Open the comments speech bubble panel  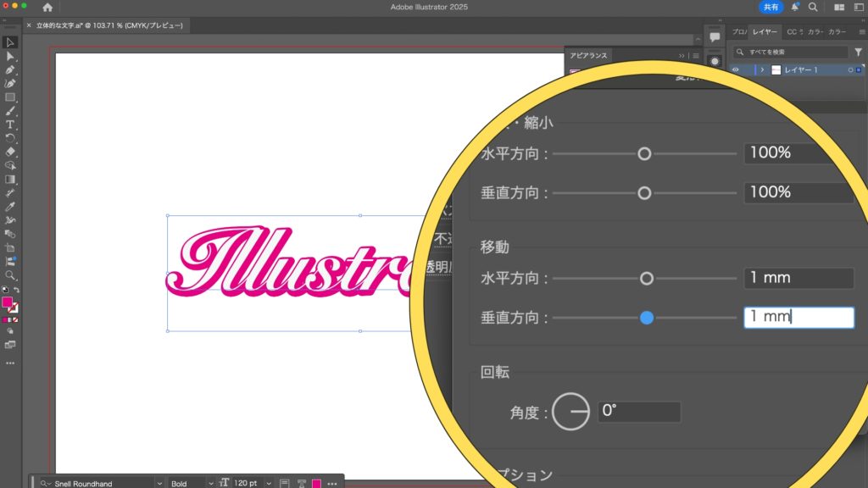point(715,37)
